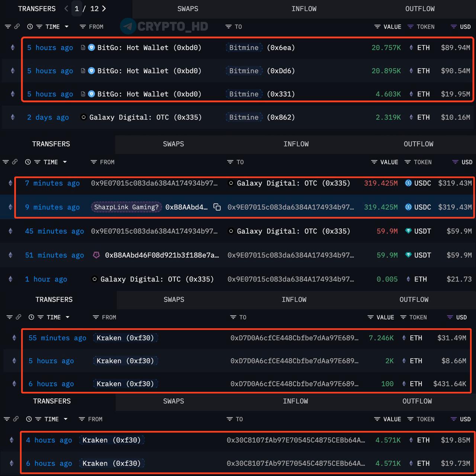The height and width of the screenshot is (476, 476).
Task: Click Ethereum chain icon left of $19.95M row
Action: (13, 94)
